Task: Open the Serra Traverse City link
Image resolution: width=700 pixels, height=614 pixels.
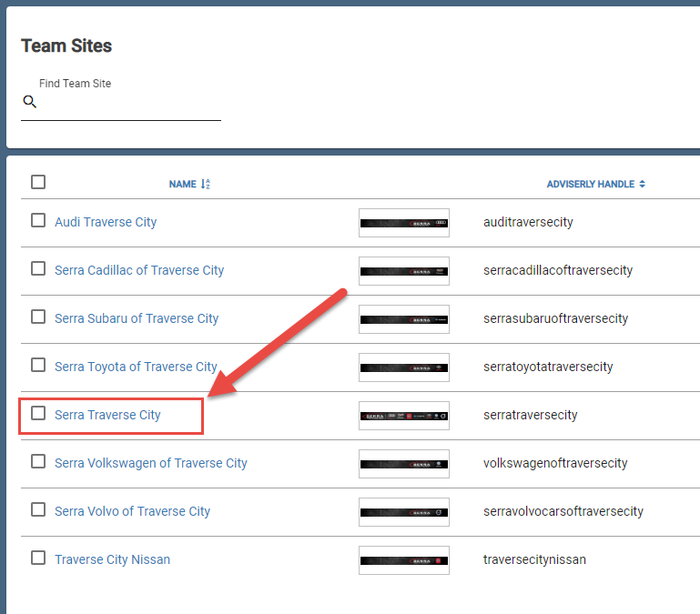Action: pyautogui.click(x=107, y=415)
